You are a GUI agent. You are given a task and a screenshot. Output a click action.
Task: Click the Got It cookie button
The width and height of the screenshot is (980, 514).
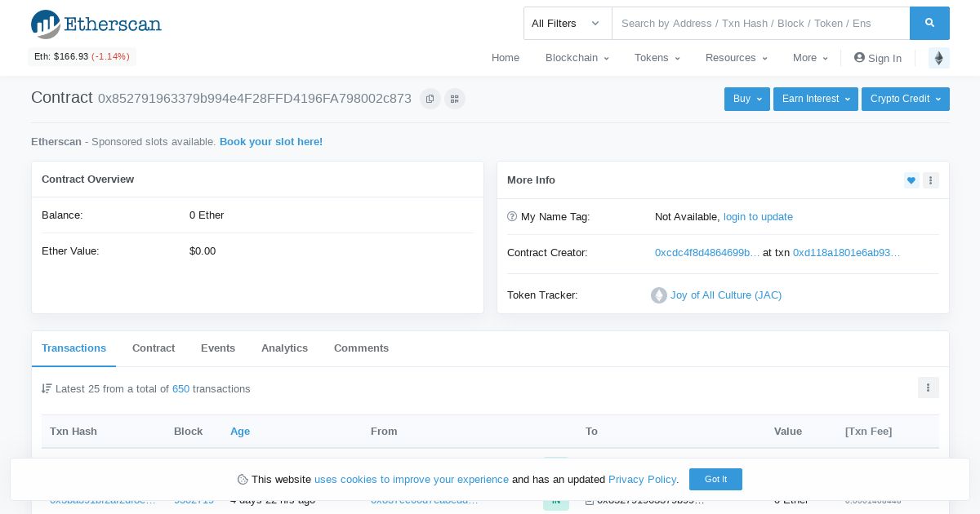715,480
